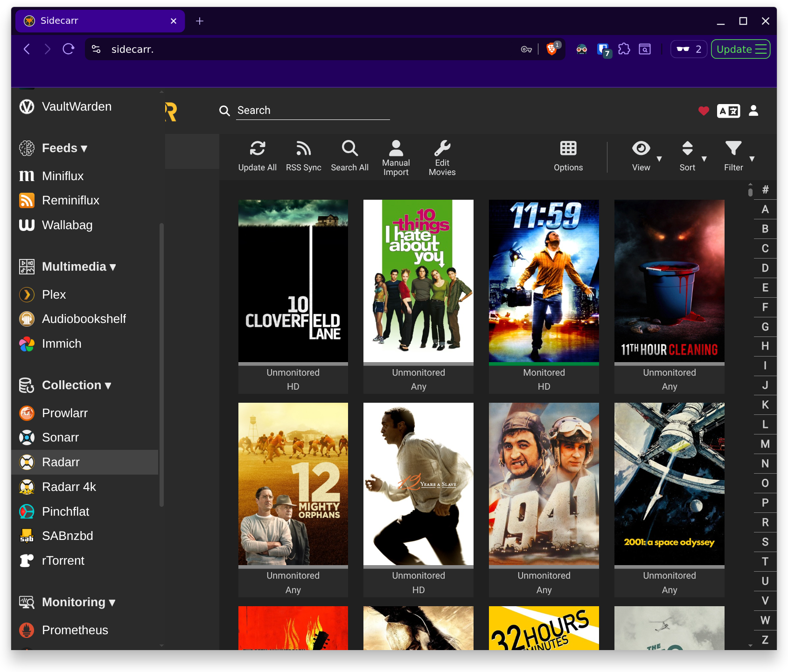Collapse the Feeds section
This screenshot has width=788, height=672.
coord(64,148)
